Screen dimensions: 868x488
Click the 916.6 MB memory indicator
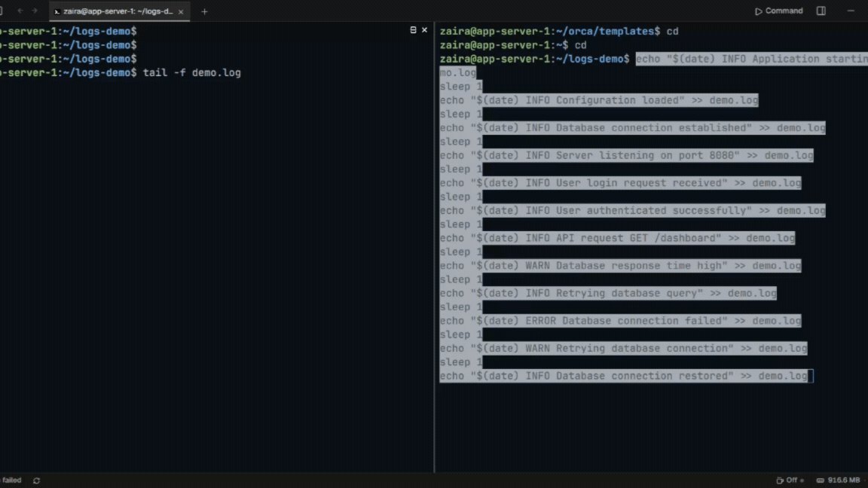(839, 480)
